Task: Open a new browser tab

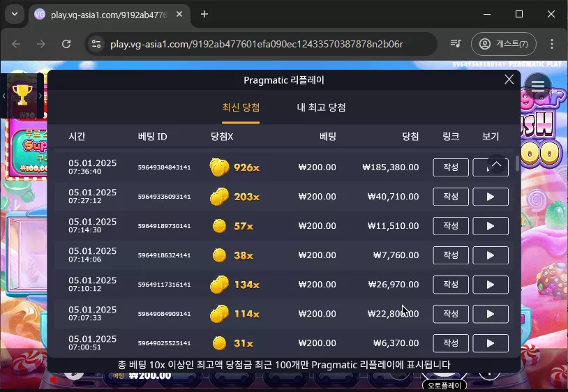Action: point(204,14)
